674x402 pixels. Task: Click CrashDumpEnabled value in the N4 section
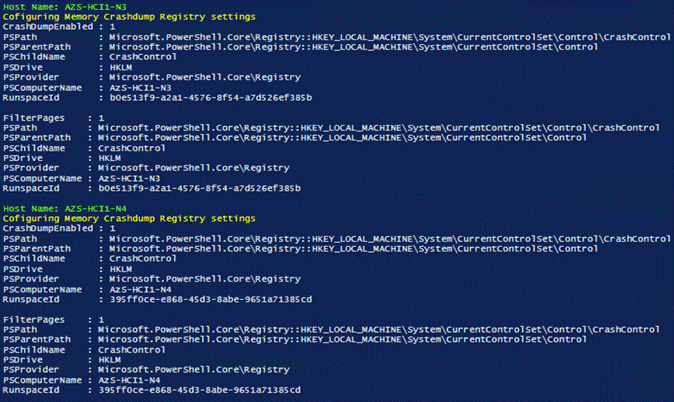pyautogui.click(x=112, y=228)
